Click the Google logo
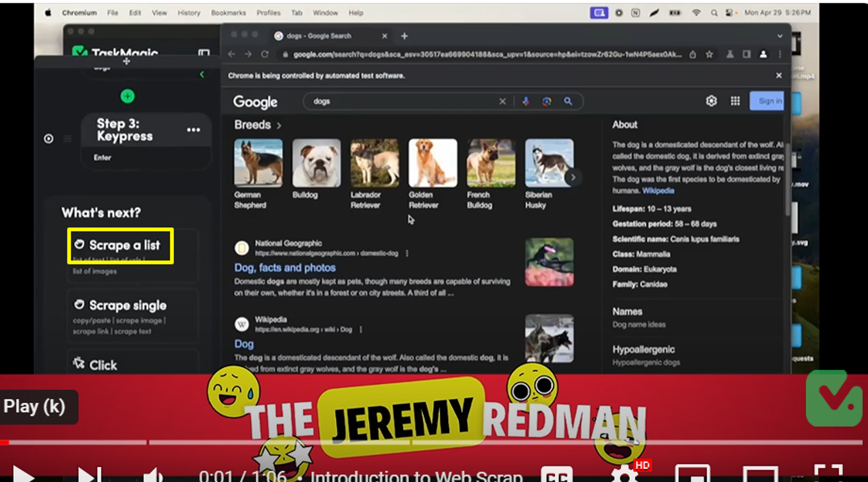The image size is (868, 482). tap(255, 102)
